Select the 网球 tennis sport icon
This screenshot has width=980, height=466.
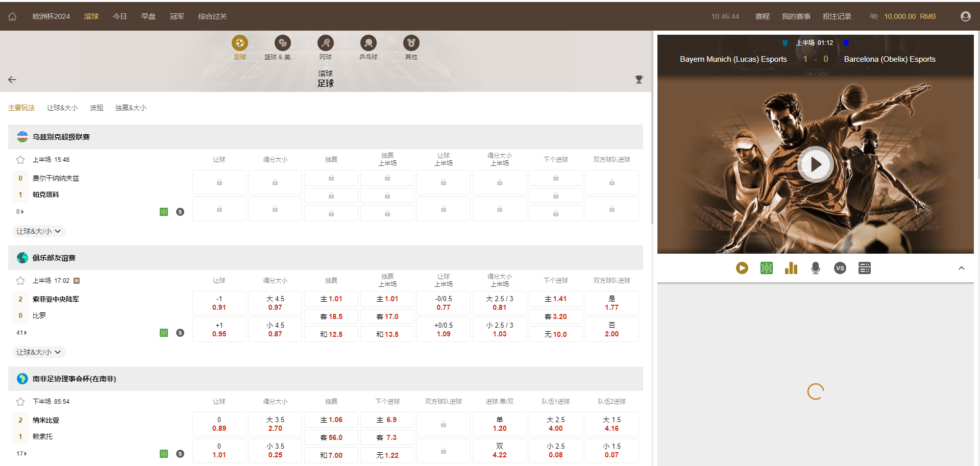[x=325, y=43]
